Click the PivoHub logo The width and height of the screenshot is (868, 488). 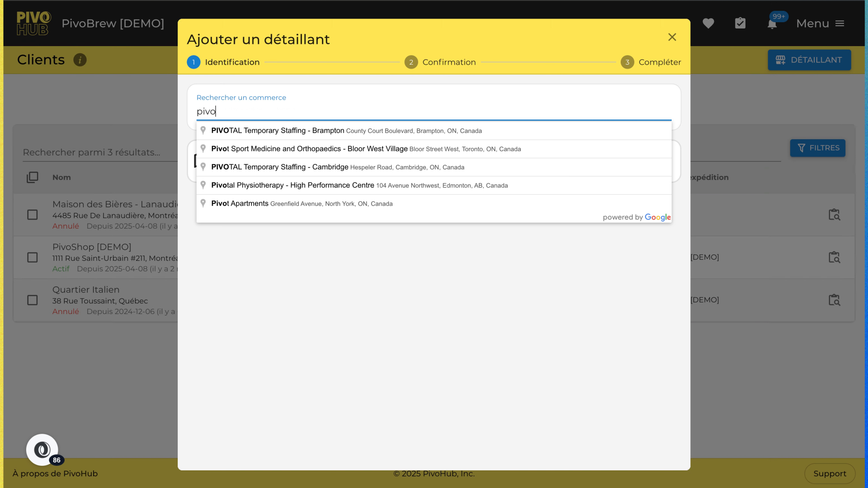pos(33,23)
